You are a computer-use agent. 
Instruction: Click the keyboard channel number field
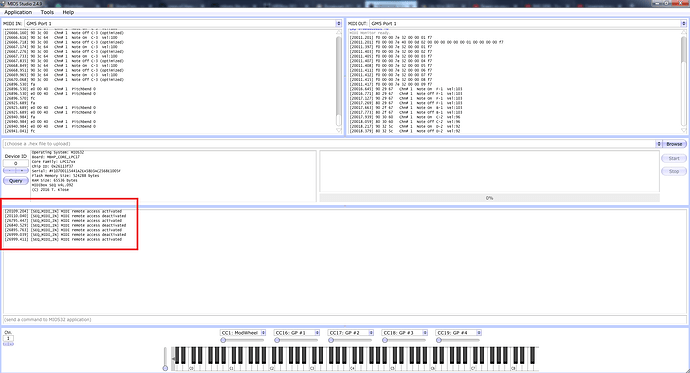(x=8, y=338)
